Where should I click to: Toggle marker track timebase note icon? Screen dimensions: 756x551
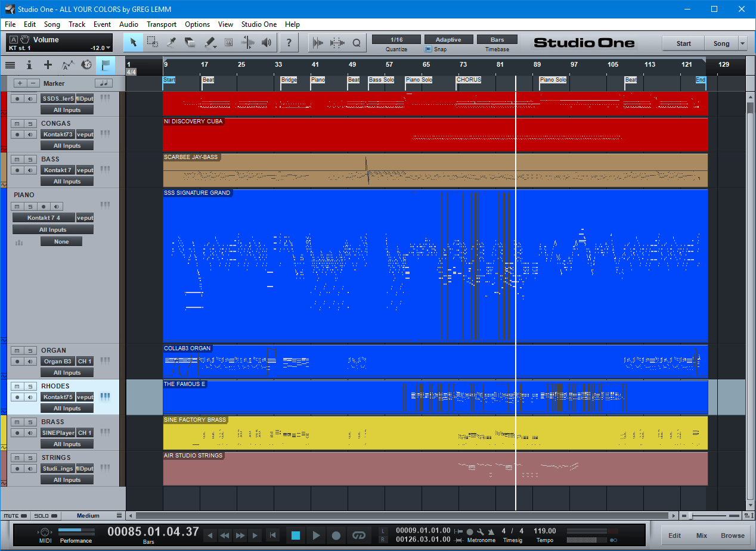(104, 83)
